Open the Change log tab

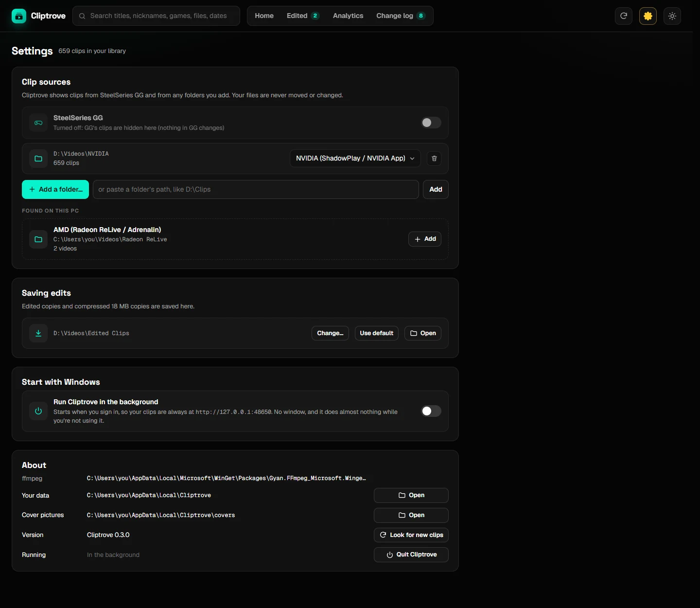coord(401,16)
